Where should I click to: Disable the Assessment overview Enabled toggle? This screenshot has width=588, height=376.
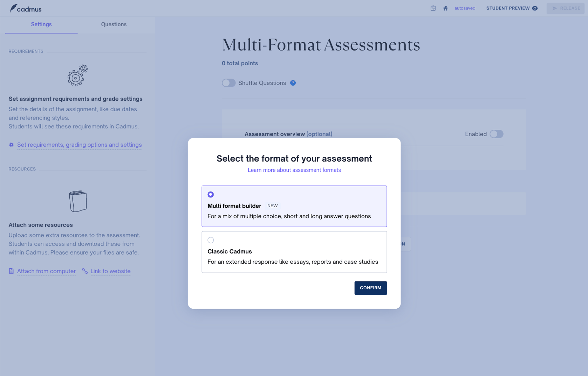496,134
